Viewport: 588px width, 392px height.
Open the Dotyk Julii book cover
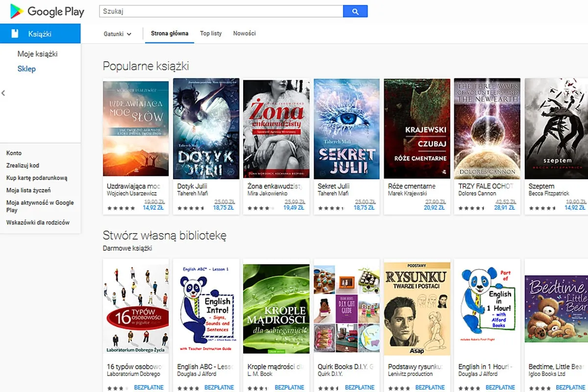click(x=206, y=128)
